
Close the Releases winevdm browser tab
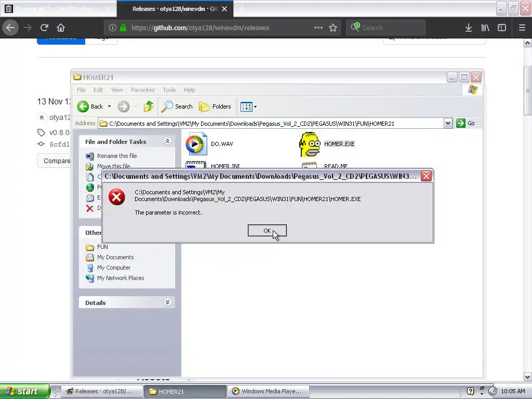(224, 9)
